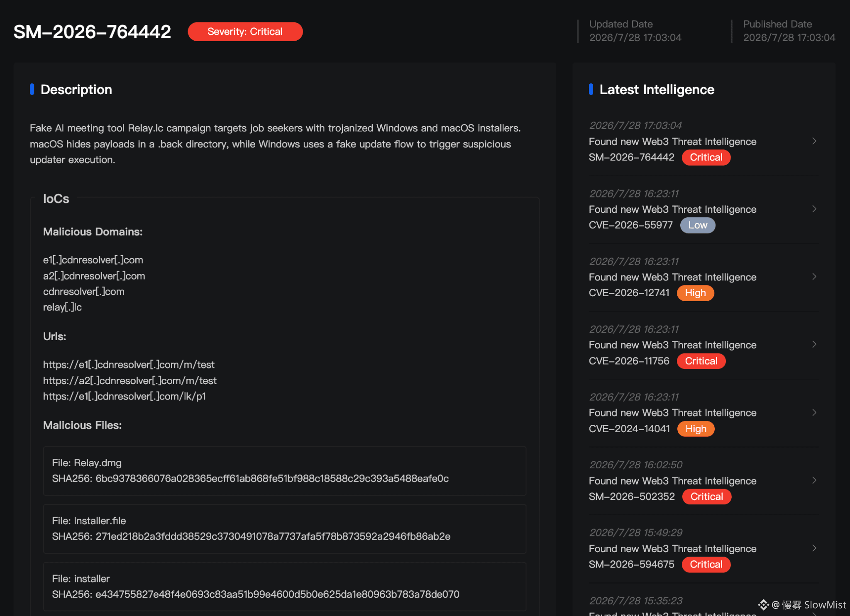Click the Updated Date timestamp value
The width and height of the screenshot is (850, 616).
635,38
